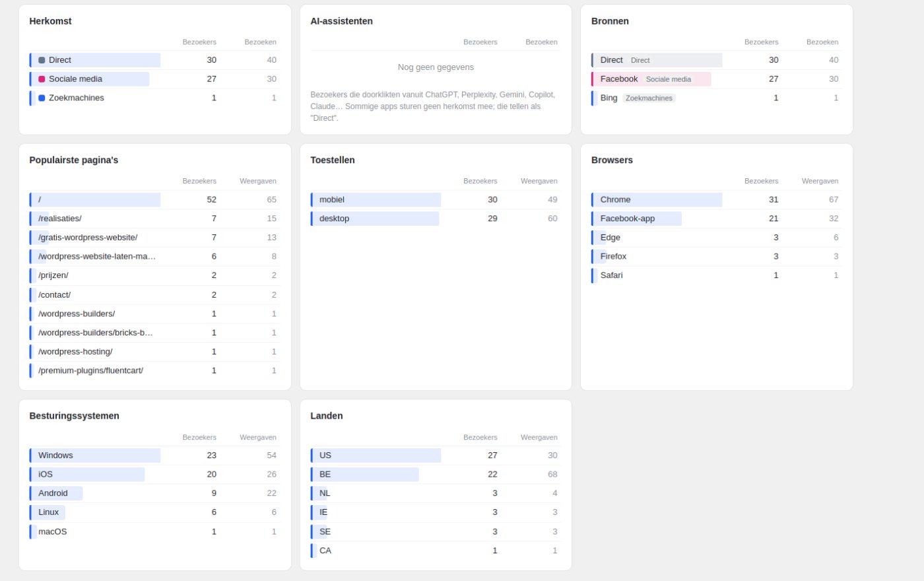Select the Direct row in the Herkomst panel

point(154,60)
